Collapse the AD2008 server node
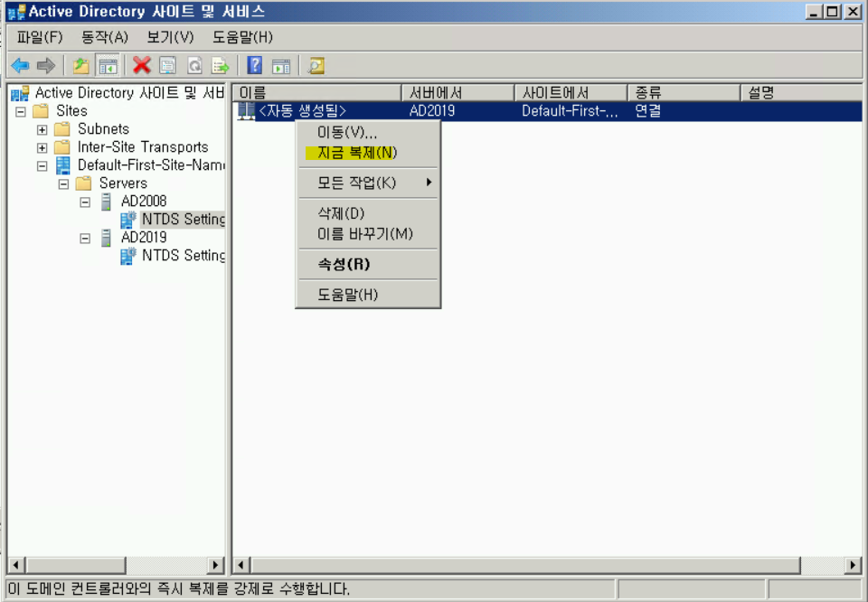This screenshot has width=868, height=602. pyautogui.click(x=85, y=202)
